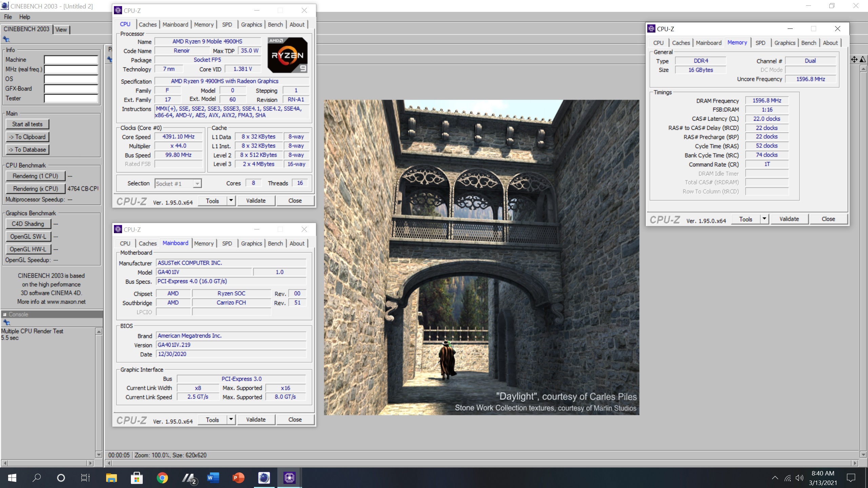Click the zoom triangle icon in picture viewer
This screenshot has height=488, width=868.
tap(863, 60)
